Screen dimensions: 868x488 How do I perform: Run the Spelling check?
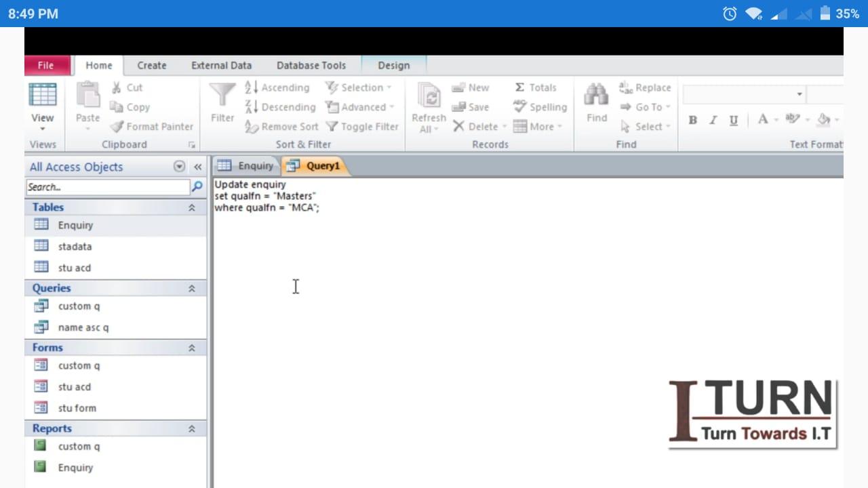pyautogui.click(x=540, y=107)
